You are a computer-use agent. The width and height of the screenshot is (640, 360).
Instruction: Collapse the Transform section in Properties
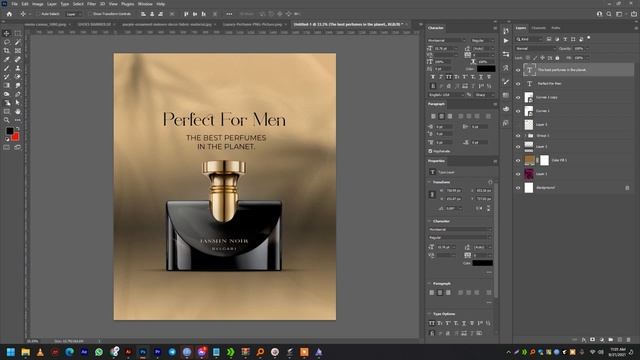click(429, 182)
